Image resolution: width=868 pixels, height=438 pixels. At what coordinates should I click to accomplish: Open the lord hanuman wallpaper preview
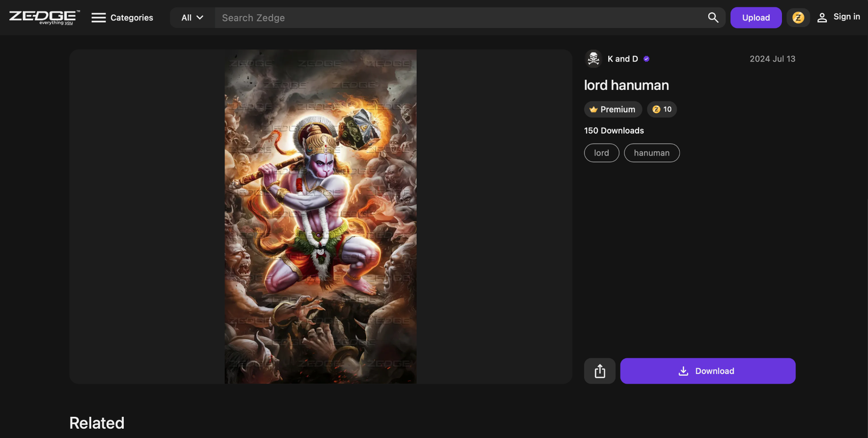pyautogui.click(x=321, y=217)
